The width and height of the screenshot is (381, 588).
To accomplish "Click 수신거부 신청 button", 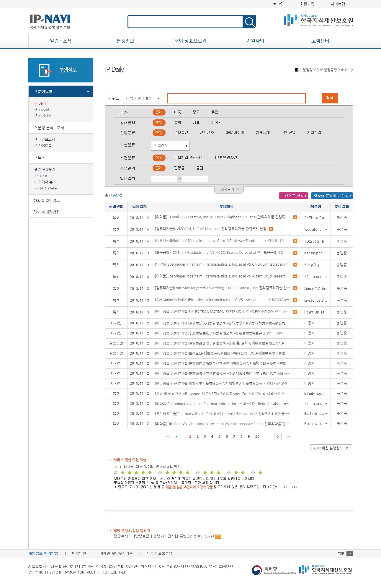I will point(294,196).
